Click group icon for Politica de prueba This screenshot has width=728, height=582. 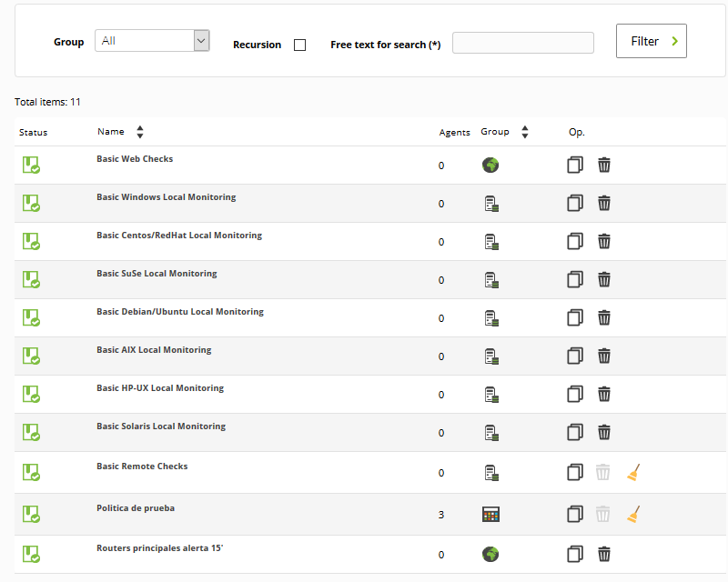coord(491,515)
